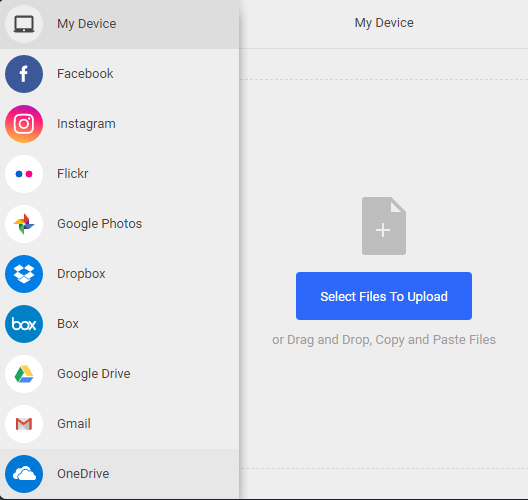
Task: Choose Google Drive text entry
Action: [94, 374]
